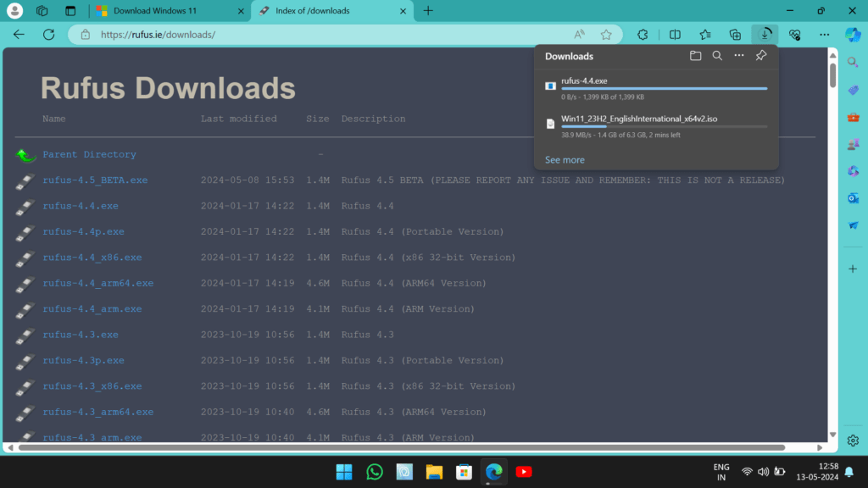The height and width of the screenshot is (488, 868).
Task: Open the Workspaces button
Action: pos(42,10)
